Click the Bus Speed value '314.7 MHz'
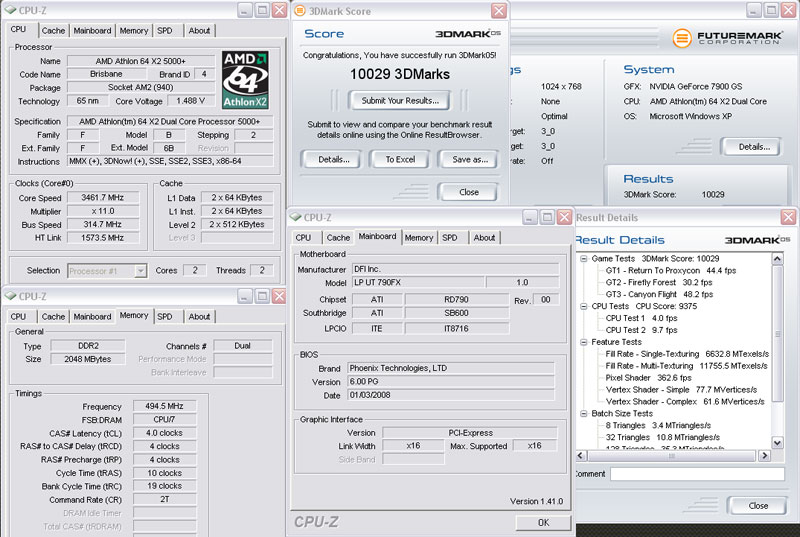Image resolution: width=800 pixels, height=537 pixels. 103,224
